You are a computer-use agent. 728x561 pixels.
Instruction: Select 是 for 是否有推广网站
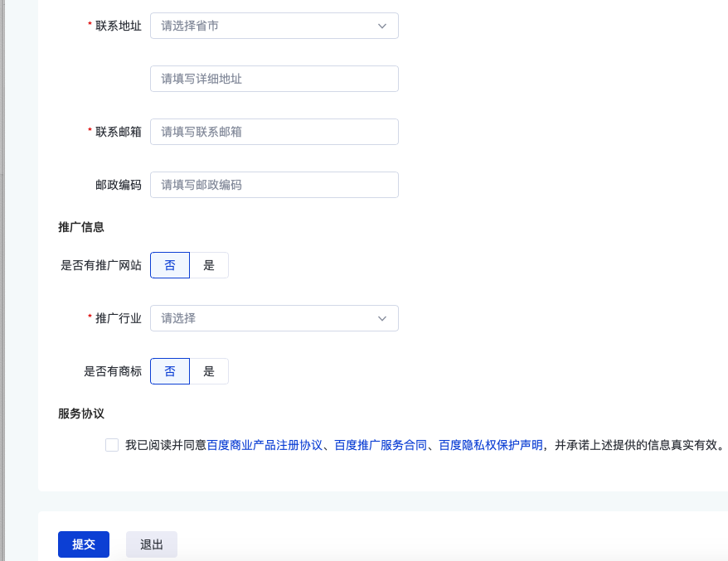point(210,264)
